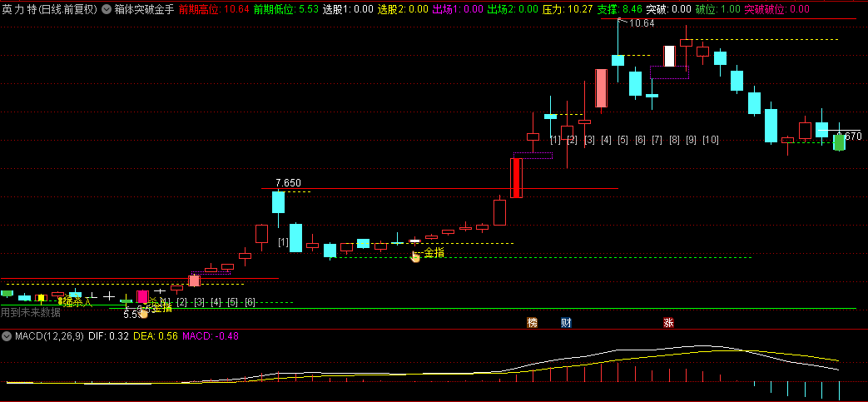Click the solid red candle breaking 7.650

click(x=516, y=178)
